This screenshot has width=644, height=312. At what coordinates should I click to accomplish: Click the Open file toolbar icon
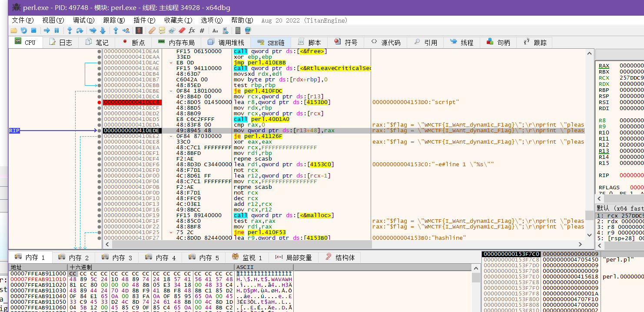(x=13, y=30)
